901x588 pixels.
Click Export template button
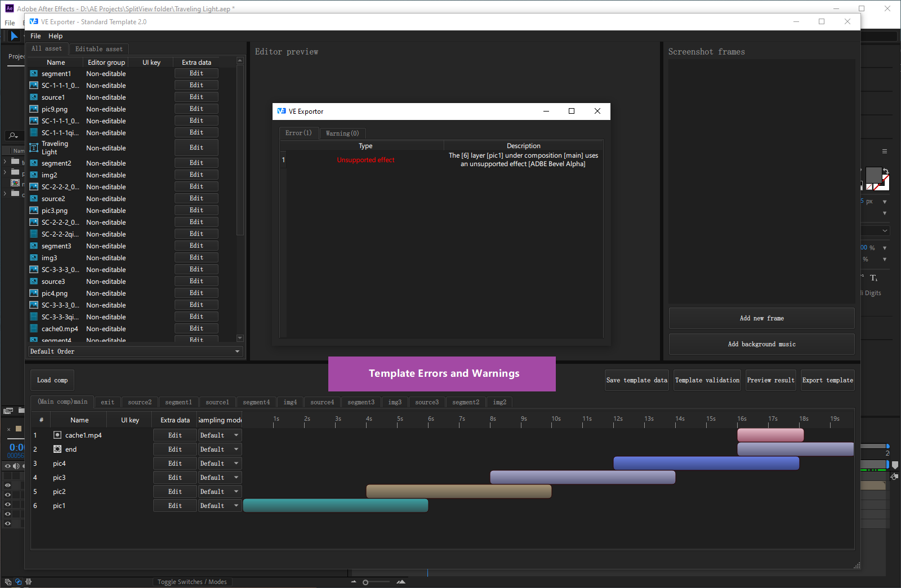click(x=828, y=380)
